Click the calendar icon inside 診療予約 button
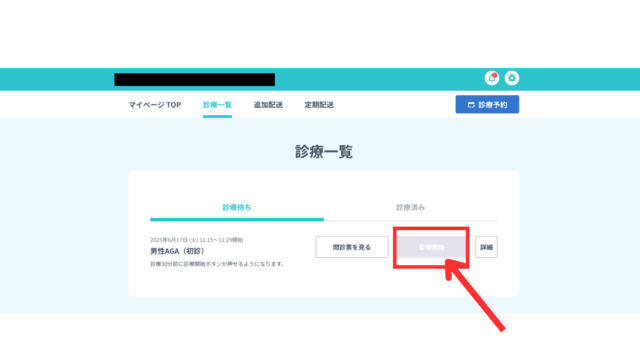Image resolution: width=640 pixels, height=360 pixels. pos(471,105)
